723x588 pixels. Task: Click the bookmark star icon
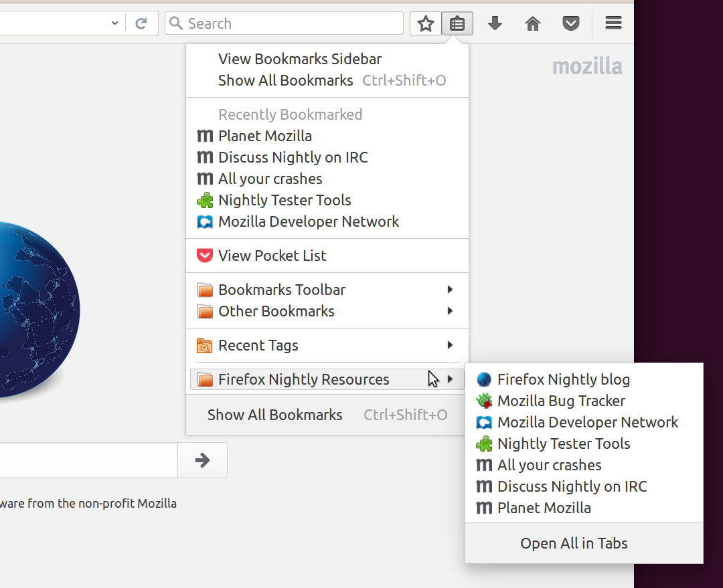pos(426,24)
